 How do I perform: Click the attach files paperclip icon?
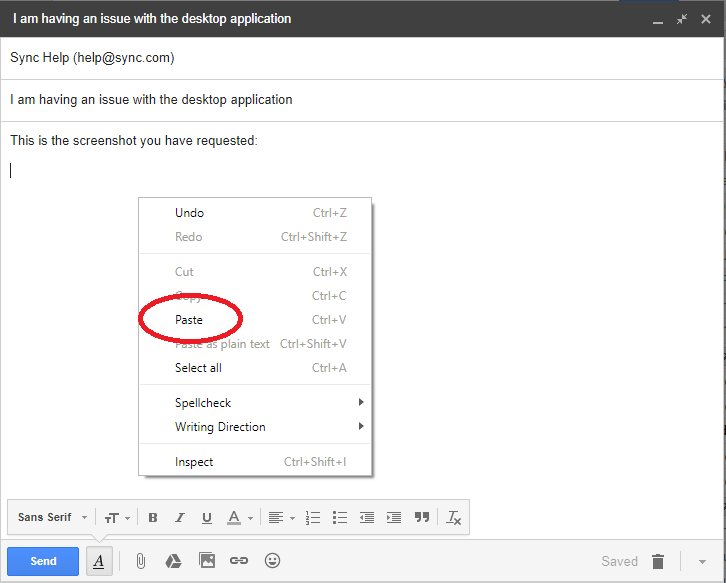(x=141, y=561)
